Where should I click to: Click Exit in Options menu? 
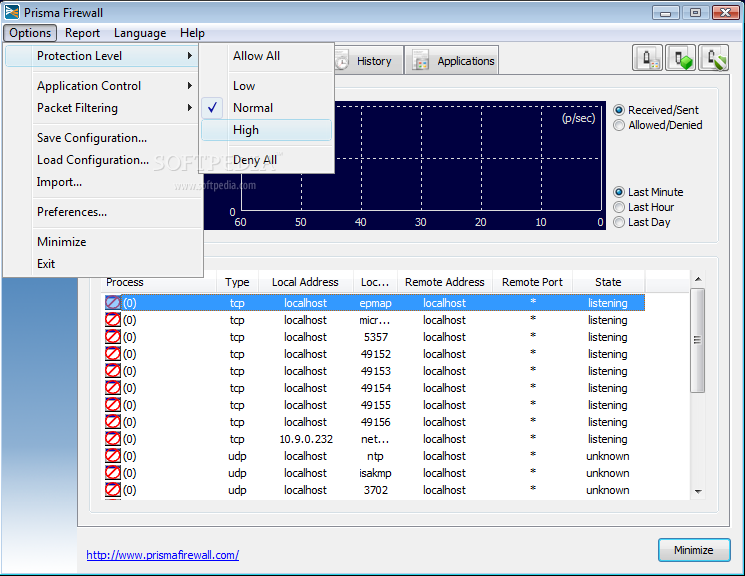point(102,263)
